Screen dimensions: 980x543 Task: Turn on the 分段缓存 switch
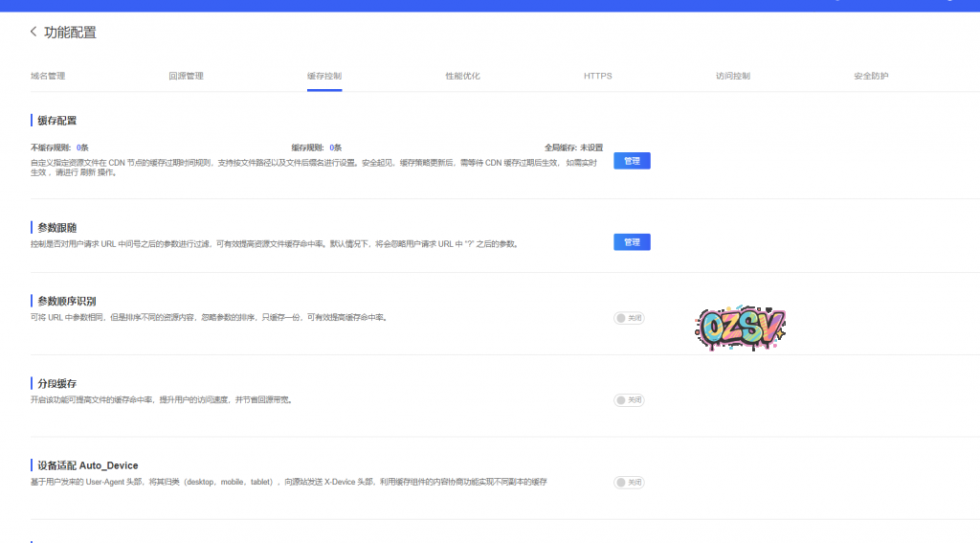pos(629,400)
